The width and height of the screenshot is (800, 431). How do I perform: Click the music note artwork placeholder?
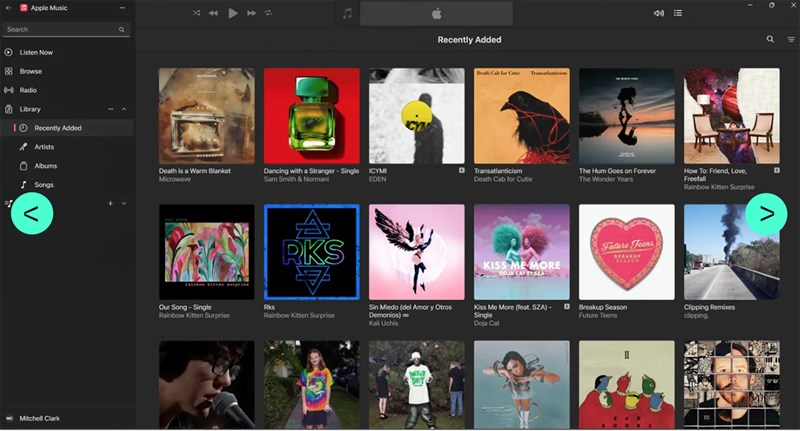(347, 13)
